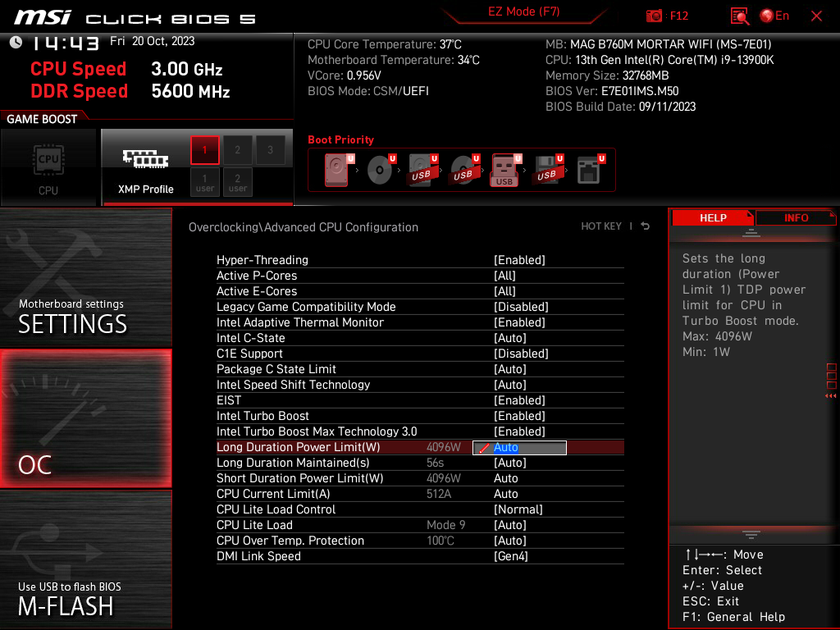Change EIST [Enabled] setting
The image size is (840, 630).
point(519,399)
